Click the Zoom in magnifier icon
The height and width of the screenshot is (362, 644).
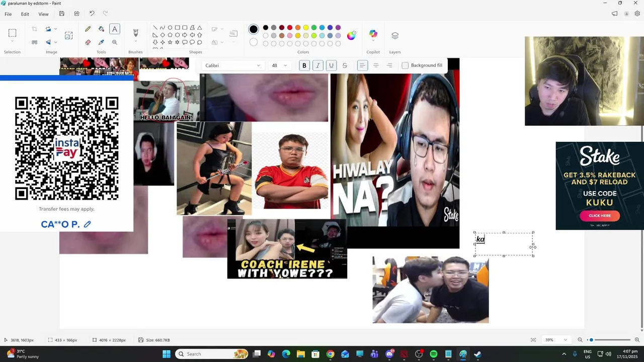(637, 340)
